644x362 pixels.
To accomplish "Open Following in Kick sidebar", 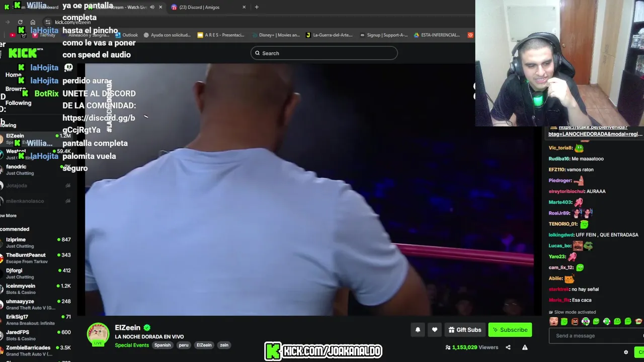I will point(18,103).
